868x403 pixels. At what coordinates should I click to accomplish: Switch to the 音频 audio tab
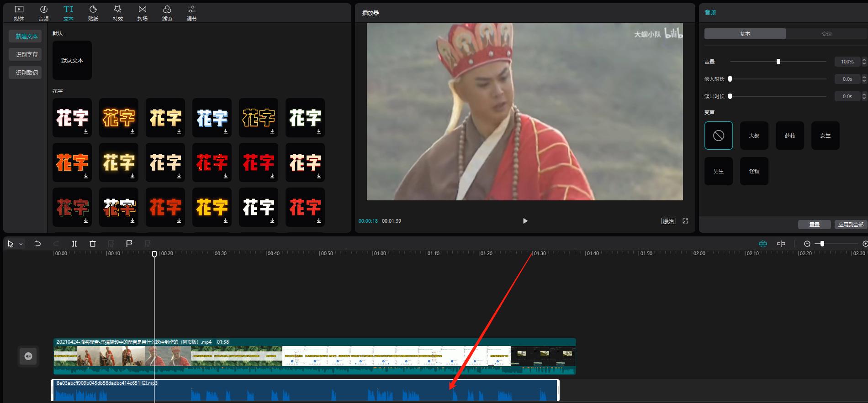point(43,13)
